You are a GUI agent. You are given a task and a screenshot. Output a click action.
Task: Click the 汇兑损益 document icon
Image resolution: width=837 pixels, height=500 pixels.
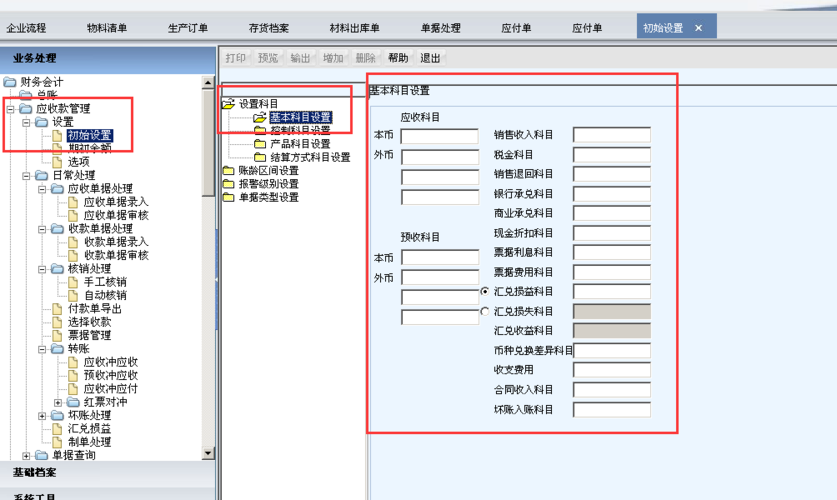[x=57, y=428]
